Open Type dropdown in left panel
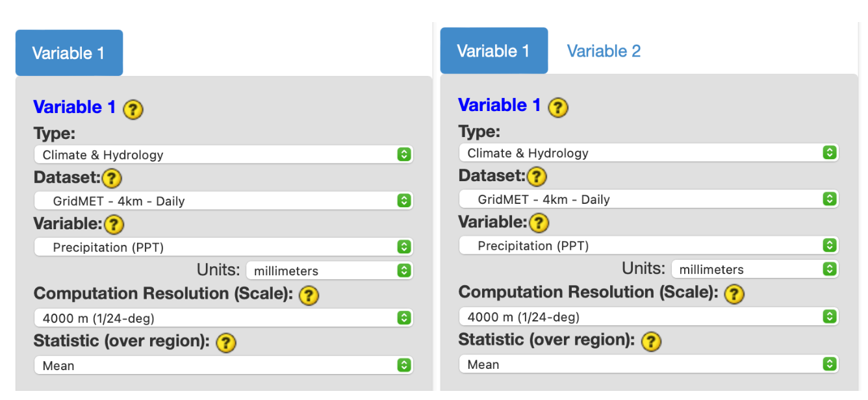Image resolution: width=868 pixels, height=400 pixels. (223, 155)
